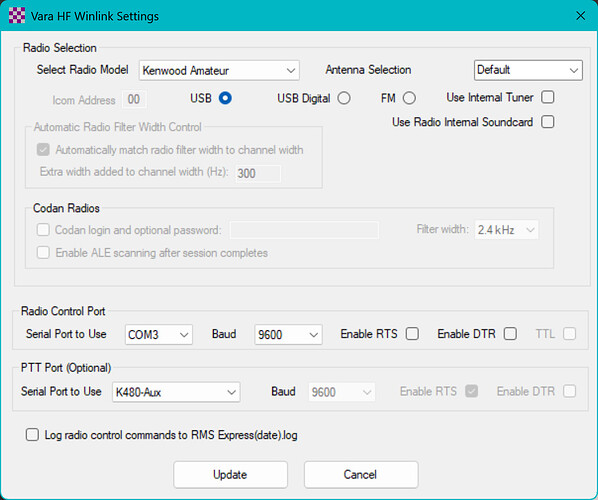Click the Vara HF Winlink app icon
The width and height of the screenshot is (598, 500).
[x=17, y=16]
